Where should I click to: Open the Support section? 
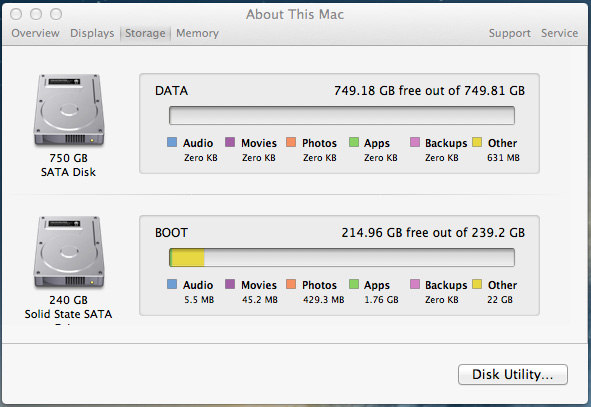(510, 33)
